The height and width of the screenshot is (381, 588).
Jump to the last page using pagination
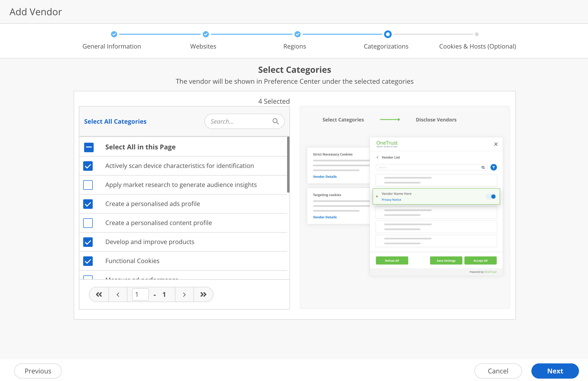[203, 294]
